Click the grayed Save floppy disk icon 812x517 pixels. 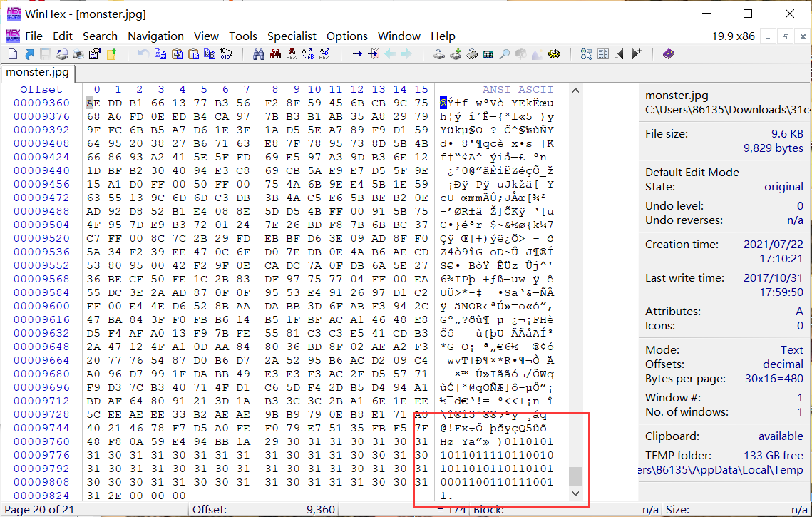45,54
